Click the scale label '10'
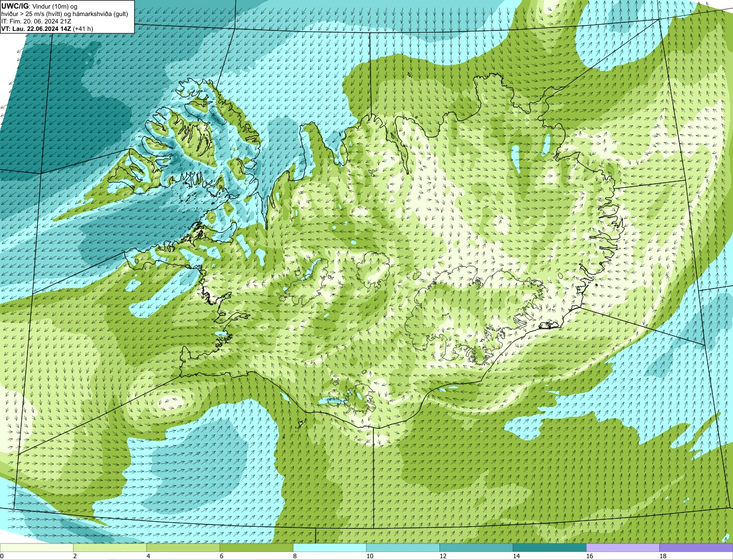Image resolution: width=733 pixels, height=560 pixels. point(370,556)
